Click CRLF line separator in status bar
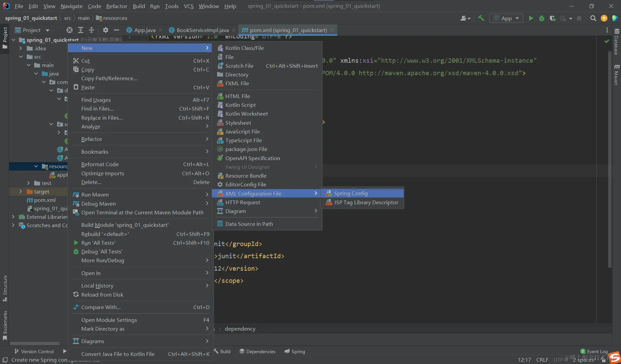621x364 pixels. pos(542,360)
